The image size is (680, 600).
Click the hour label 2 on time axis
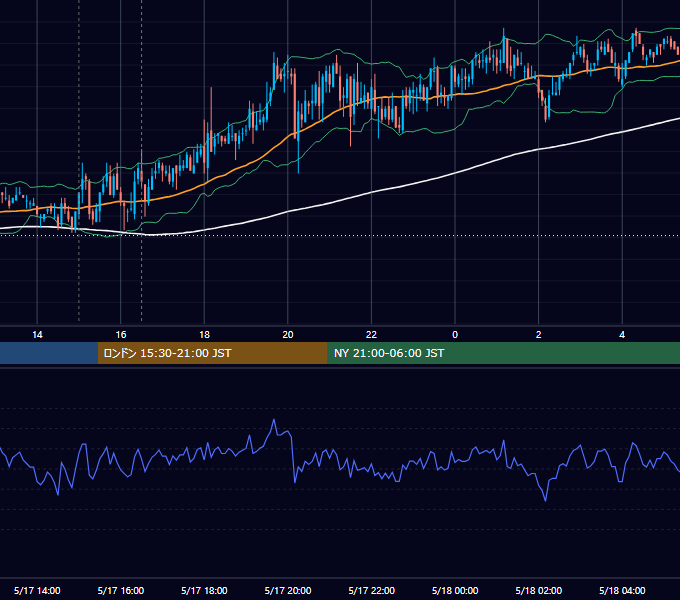tap(539, 335)
